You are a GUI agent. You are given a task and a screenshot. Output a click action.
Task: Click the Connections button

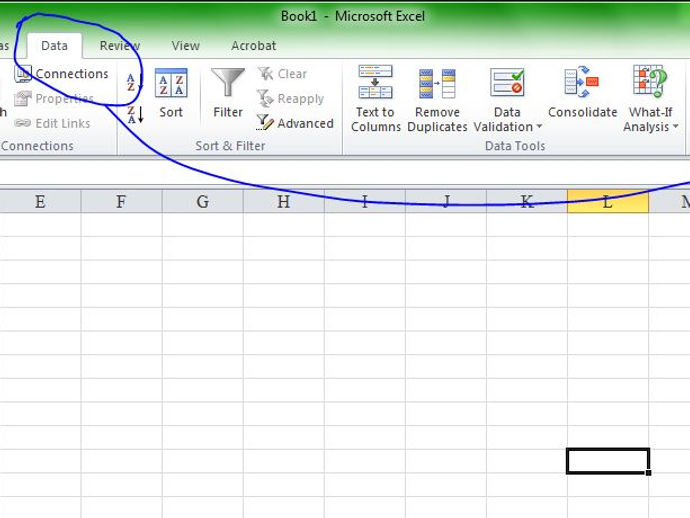click(x=62, y=73)
